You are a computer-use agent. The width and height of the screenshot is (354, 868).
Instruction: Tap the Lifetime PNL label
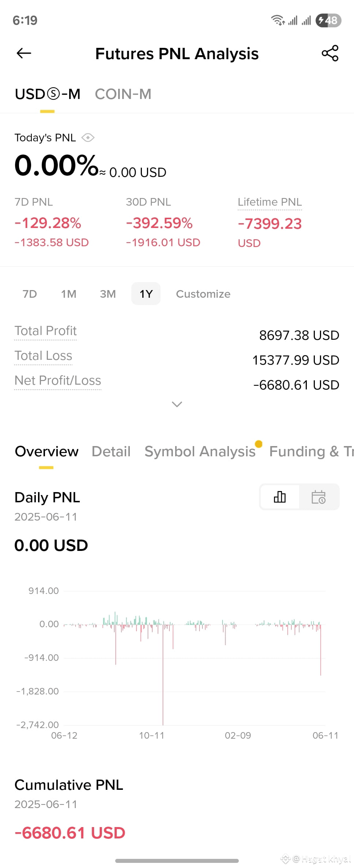[x=270, y=202]
